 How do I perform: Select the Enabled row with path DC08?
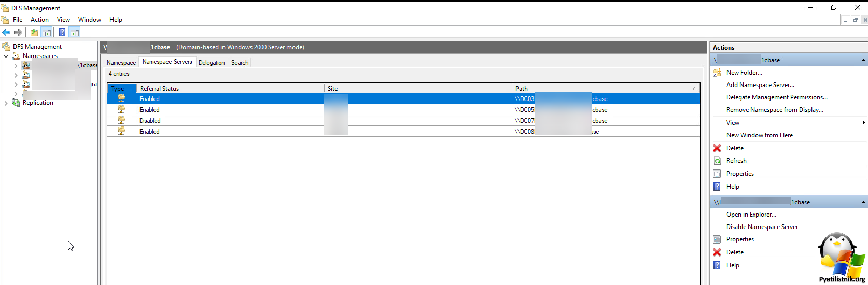(x=403, y=131)
